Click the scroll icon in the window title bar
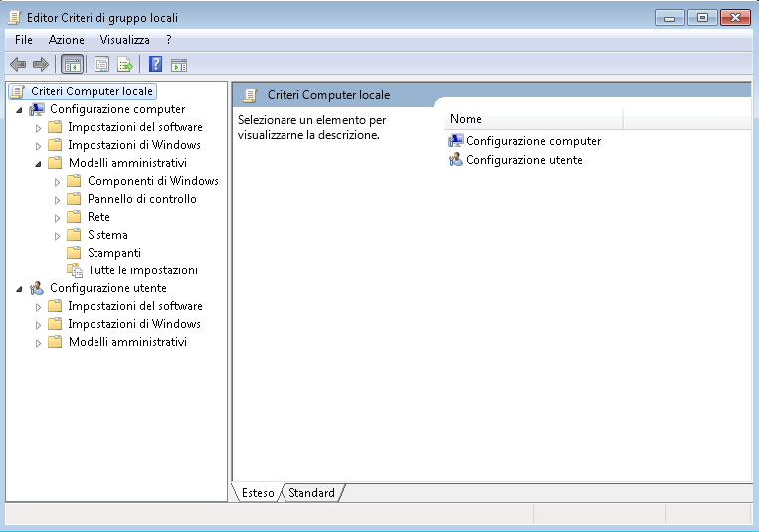Image resolution: width=759 pixels, height=532 pixels. point(15,18)
